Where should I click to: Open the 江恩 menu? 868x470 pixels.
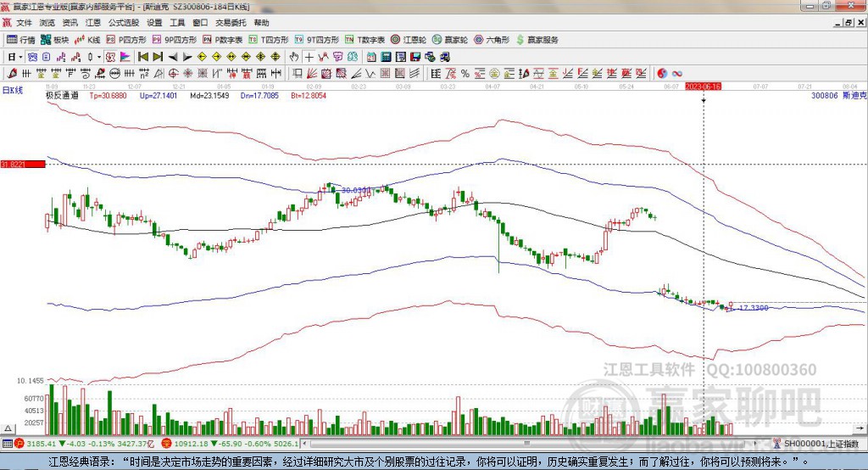93,23
